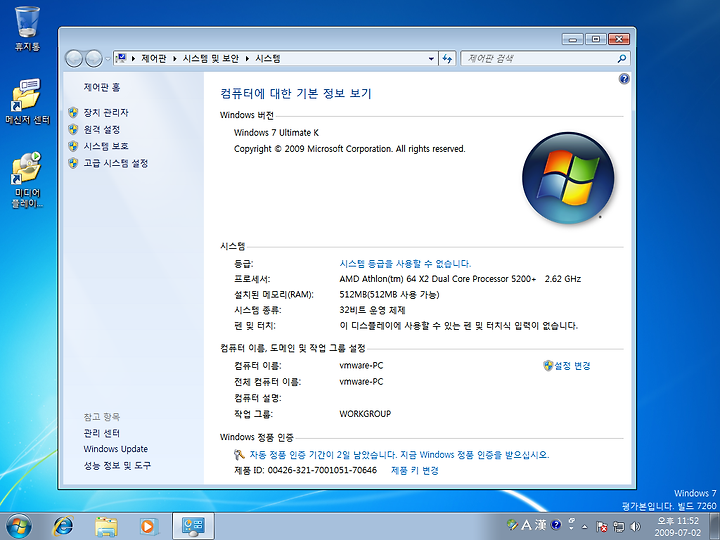
Task: Click the shield icon beside 고급 시스템 설정
Action: click(73, 163)
